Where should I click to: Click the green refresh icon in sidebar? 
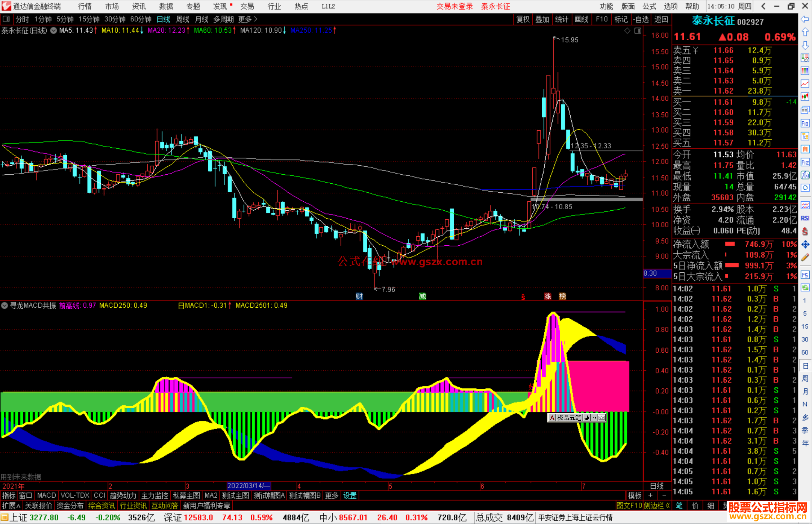click(805, 288)
